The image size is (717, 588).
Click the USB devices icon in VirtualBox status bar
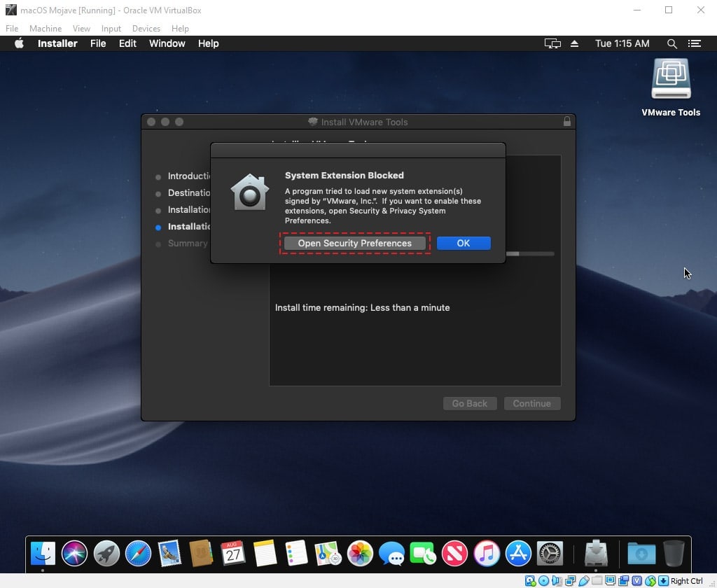click(584, 581)
